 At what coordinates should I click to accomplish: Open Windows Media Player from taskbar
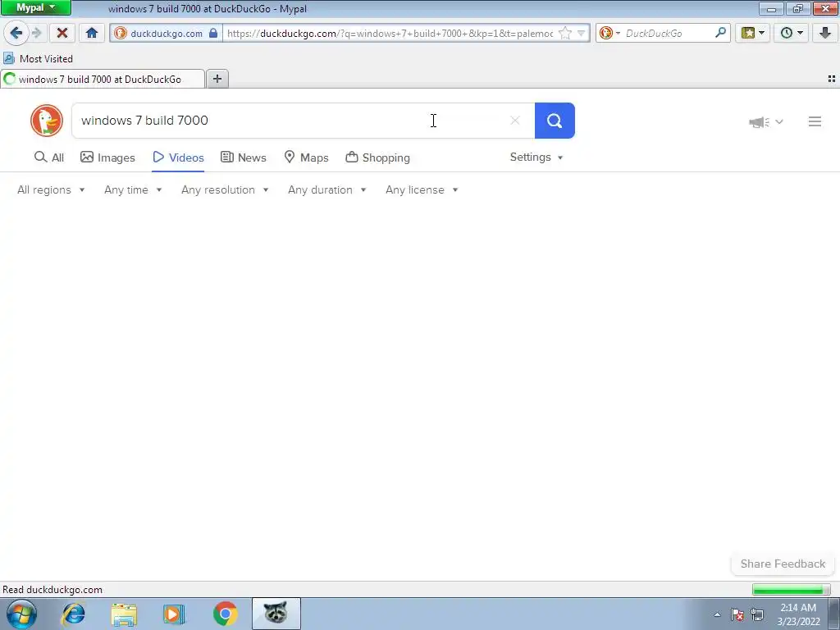[x=174, y=614]
